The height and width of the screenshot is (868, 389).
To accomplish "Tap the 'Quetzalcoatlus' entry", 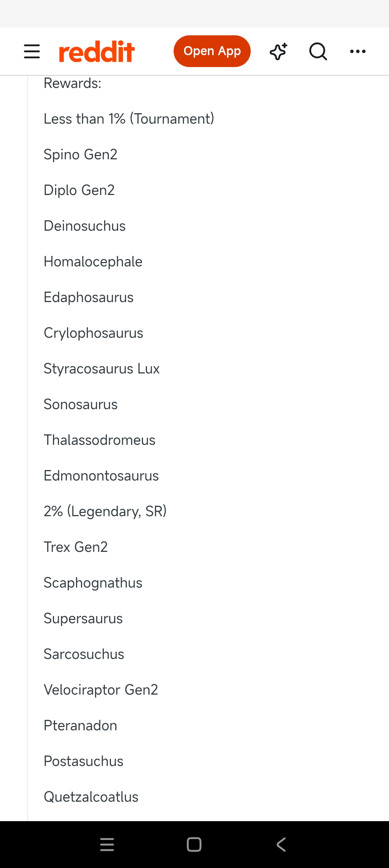I will (x=91, y=797).
